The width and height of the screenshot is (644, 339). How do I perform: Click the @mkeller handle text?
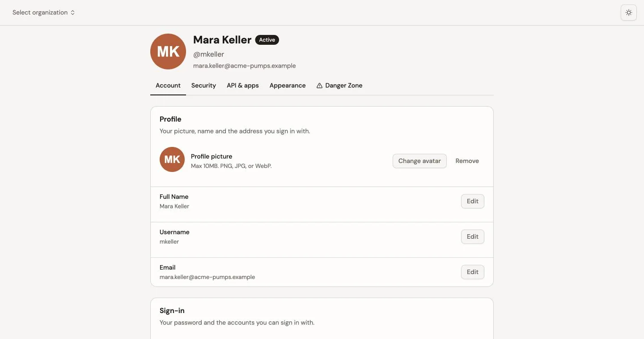(x=208, y=54)
